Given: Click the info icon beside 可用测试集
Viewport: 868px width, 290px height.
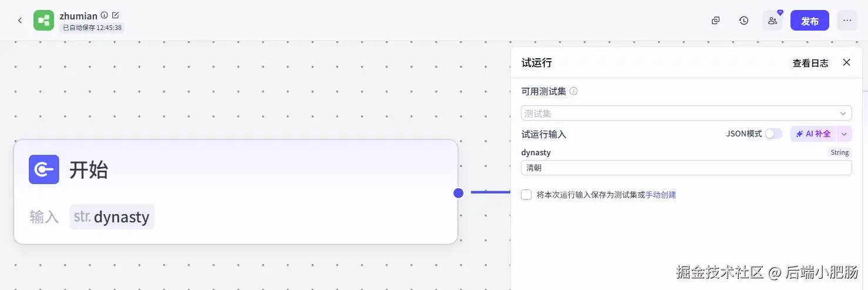Looking at the screenshot, I should pos(574,91).
